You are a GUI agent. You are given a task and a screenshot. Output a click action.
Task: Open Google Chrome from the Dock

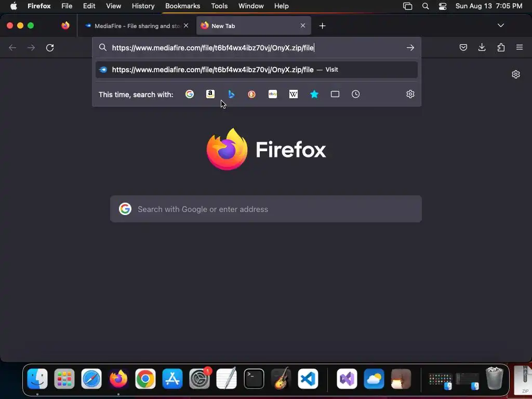click(145, 379)
